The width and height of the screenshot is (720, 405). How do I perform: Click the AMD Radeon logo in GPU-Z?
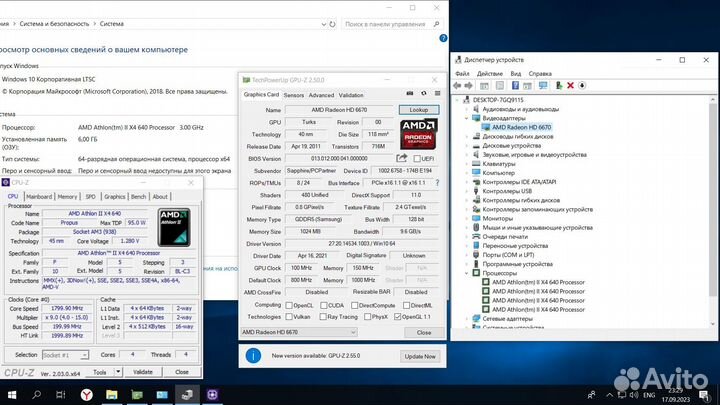point(418,134)
